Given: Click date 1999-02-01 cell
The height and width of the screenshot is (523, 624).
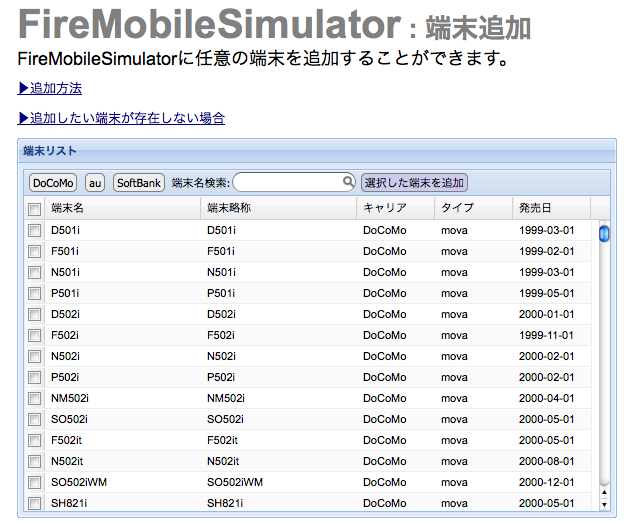Looking at the screenshot, I should [546, 251].
